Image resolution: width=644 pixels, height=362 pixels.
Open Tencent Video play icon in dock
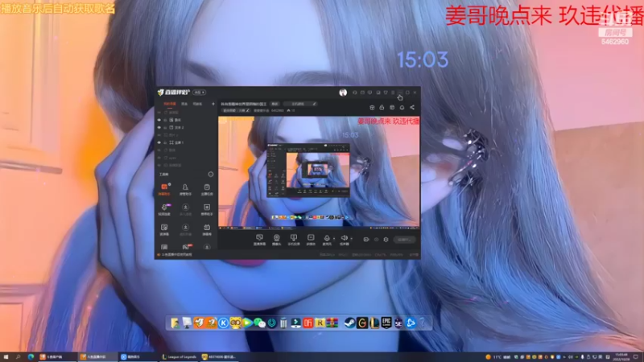[x=247, y=323]
